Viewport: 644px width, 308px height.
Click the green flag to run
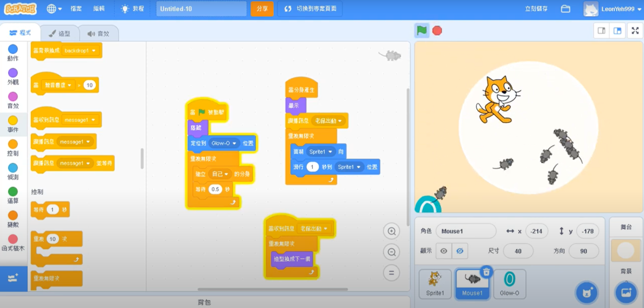[x=422, y=31]
